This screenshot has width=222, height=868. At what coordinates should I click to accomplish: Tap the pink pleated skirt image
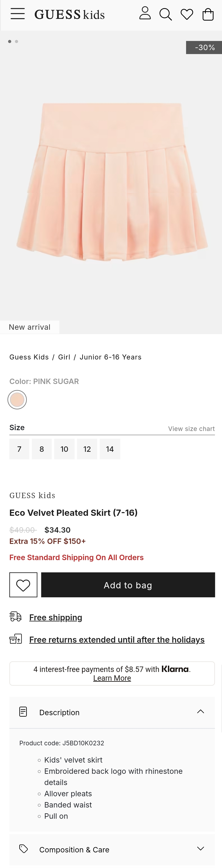(111, 182)
